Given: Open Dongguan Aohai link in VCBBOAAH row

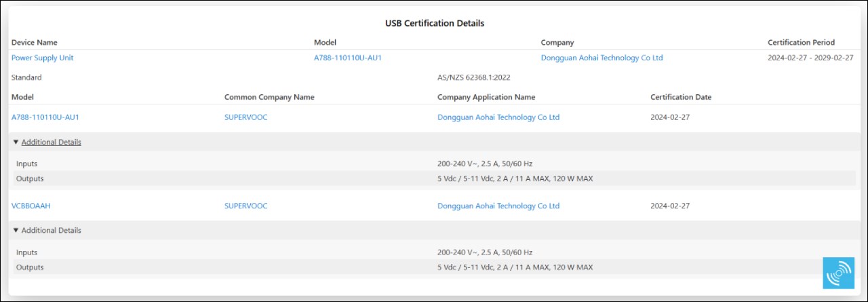Looking at the screenshot, I should coord(498,206).
